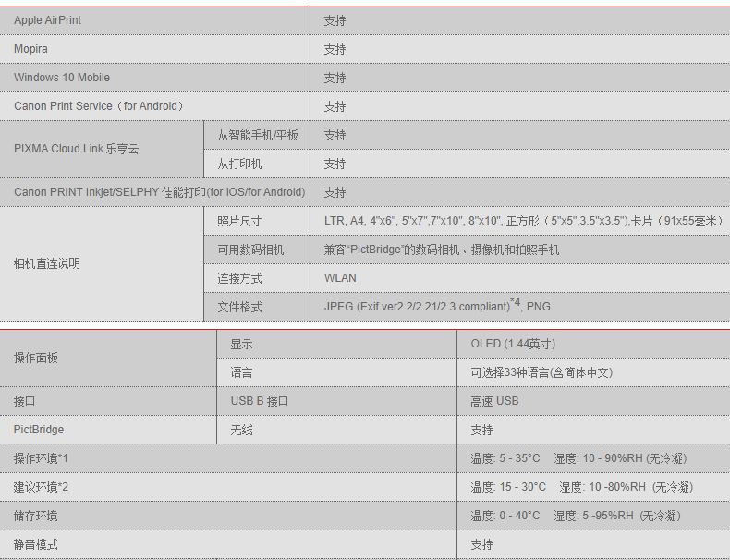This screenshot has width=730, height=560.
Task: Click the 相机直连说明 label
Action: [x=47, y=264]
